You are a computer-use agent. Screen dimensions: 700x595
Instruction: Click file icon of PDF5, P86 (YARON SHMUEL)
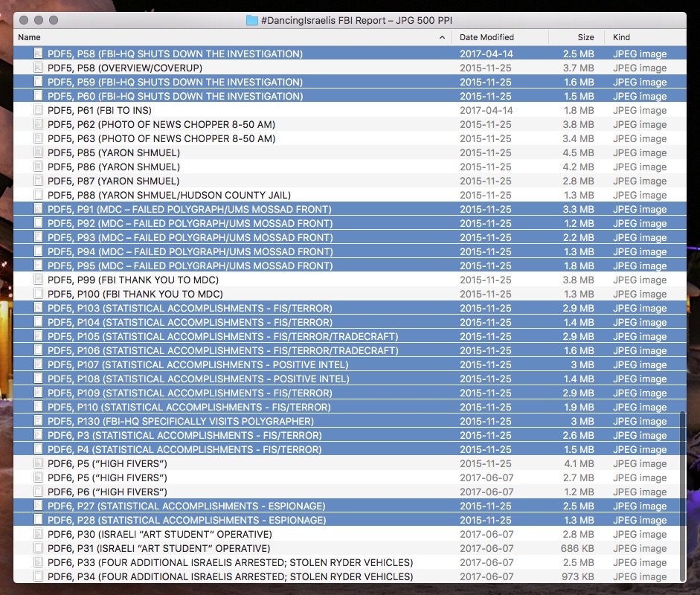click(39, 167)
